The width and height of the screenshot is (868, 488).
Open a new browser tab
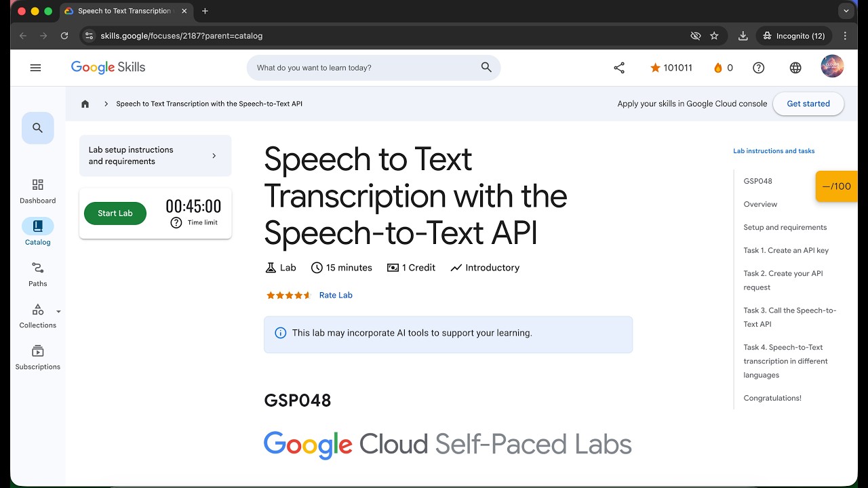[x=205, y=11]
